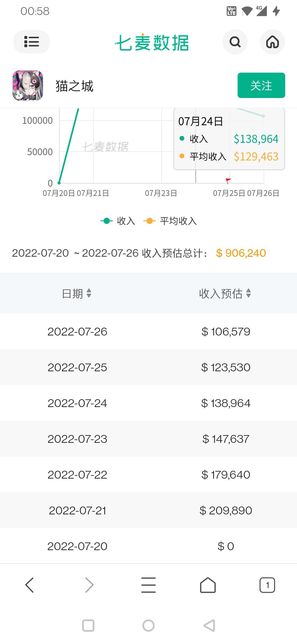Open the browser tabs counter showing 1
Viewport: 297px width, 644px height.
267,585
